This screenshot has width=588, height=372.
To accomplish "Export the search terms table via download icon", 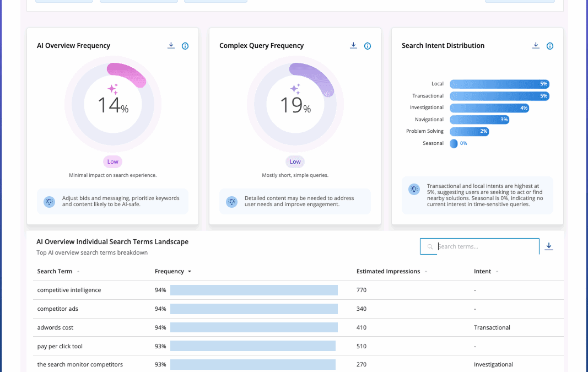I will pos(549,246).
